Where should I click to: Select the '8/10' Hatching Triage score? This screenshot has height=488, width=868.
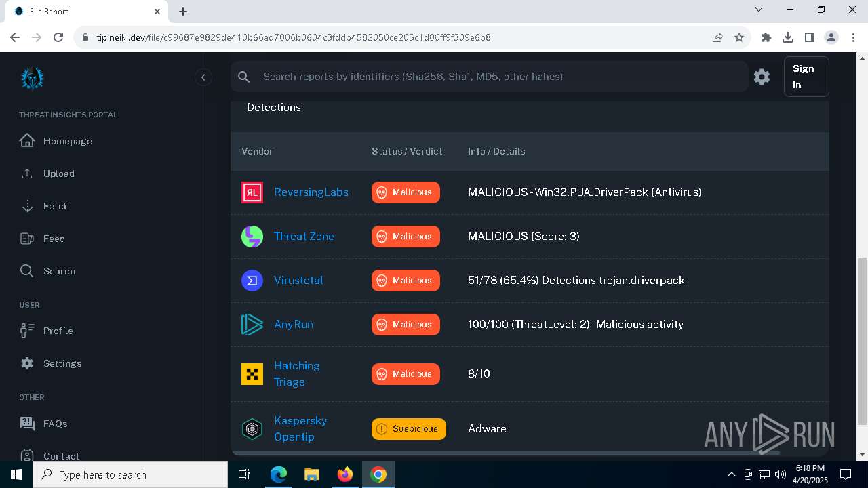(479, 373)
